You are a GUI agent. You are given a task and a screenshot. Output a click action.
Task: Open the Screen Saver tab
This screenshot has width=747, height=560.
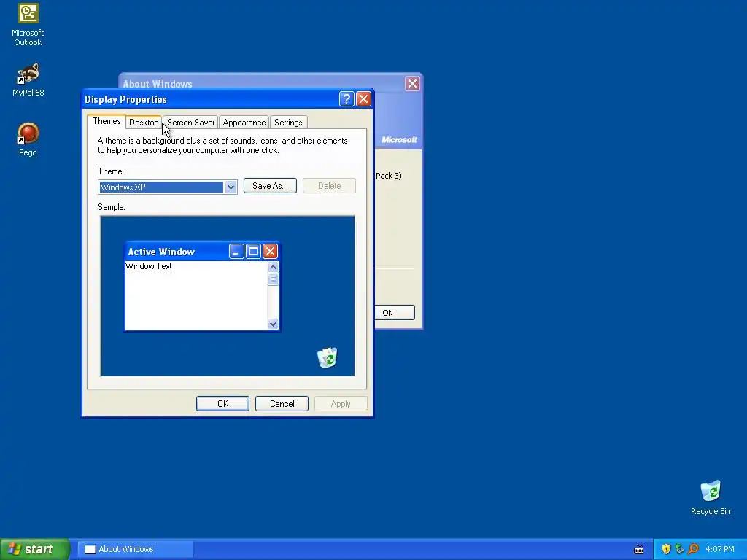(x=190, y=122)
